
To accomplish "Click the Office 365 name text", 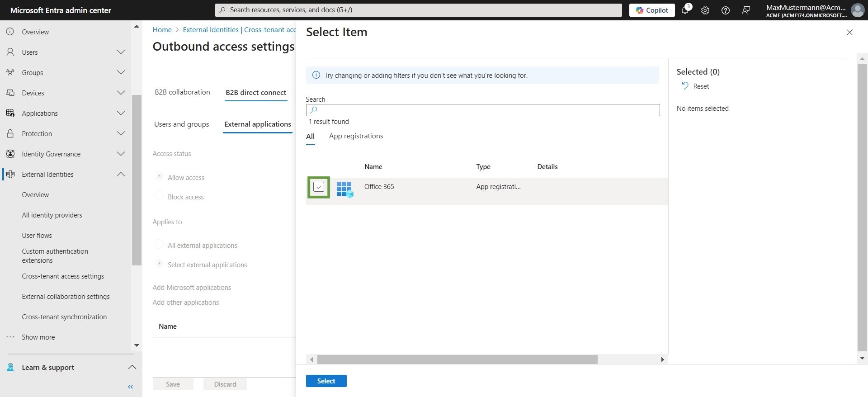I will (379, 187).
